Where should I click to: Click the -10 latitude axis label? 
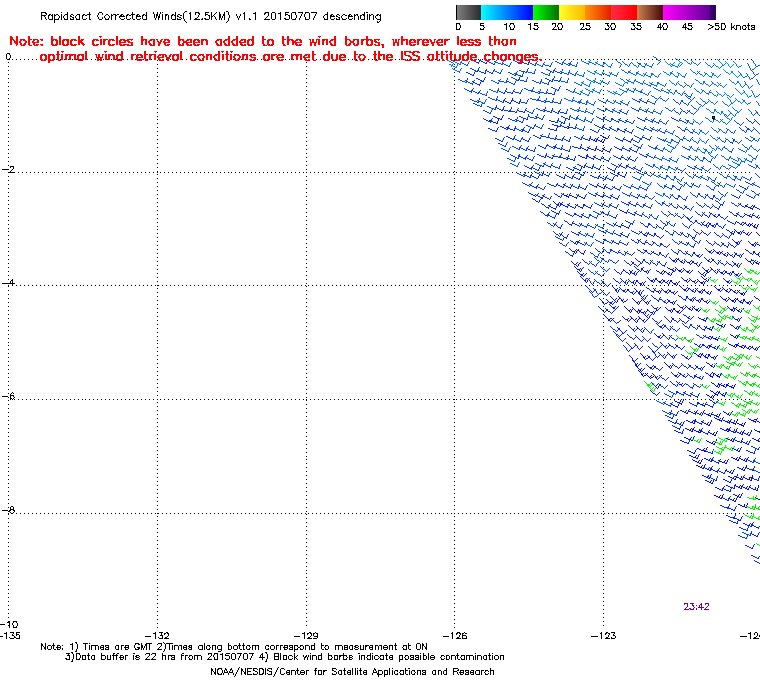click(x=9, y=624)
